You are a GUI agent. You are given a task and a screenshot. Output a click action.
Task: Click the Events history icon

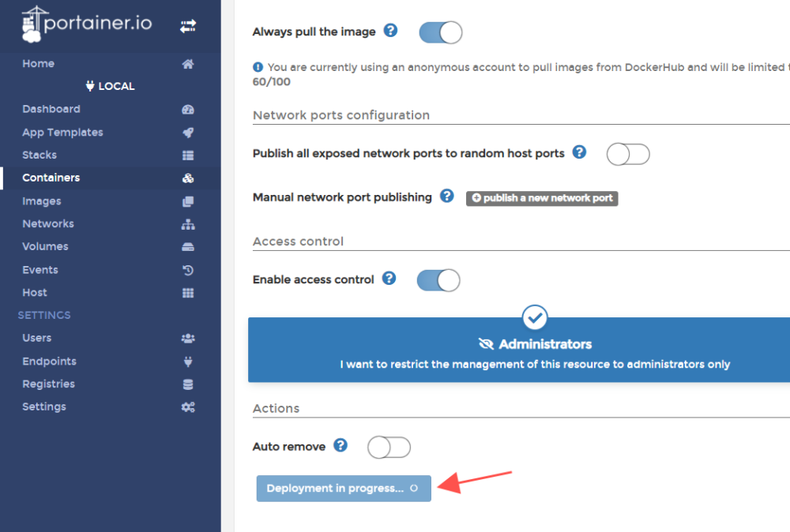tap(188, 270)
